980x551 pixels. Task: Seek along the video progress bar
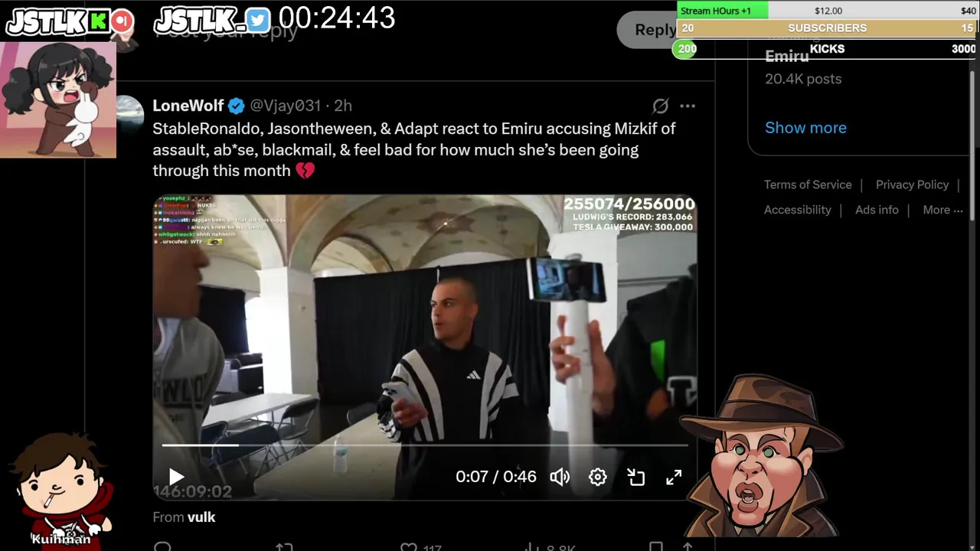pyautogui.click(x=425, y=445)
